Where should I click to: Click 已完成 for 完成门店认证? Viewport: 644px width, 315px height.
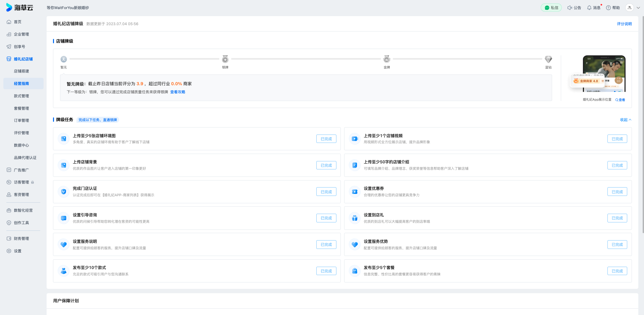click(326, 192)
